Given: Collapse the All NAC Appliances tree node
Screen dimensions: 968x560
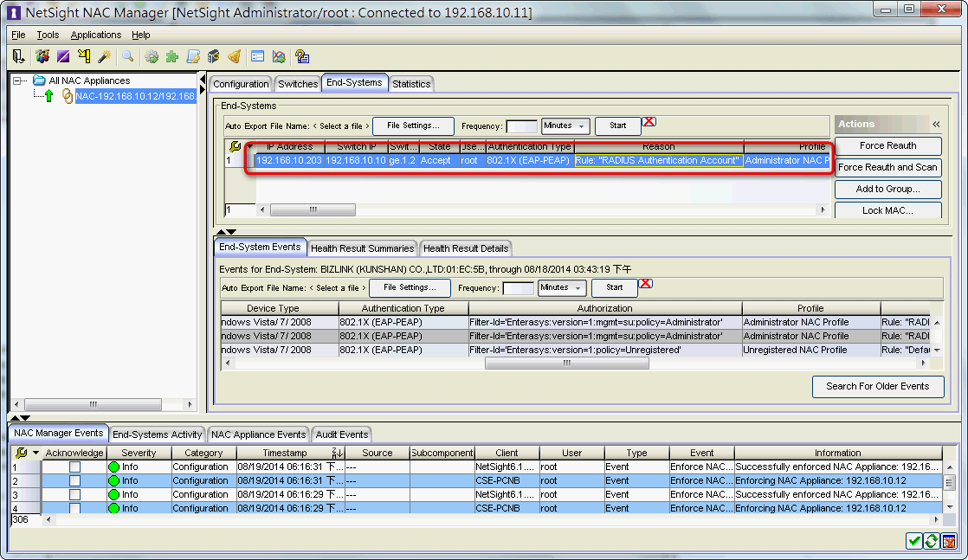Looking at the screenshot, I should coord(18,80).
